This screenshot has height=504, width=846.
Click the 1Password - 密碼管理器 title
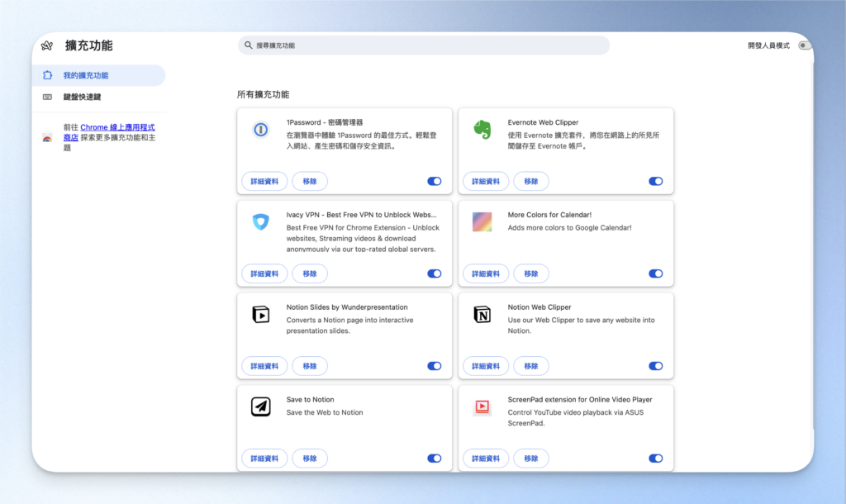[325, 122]
